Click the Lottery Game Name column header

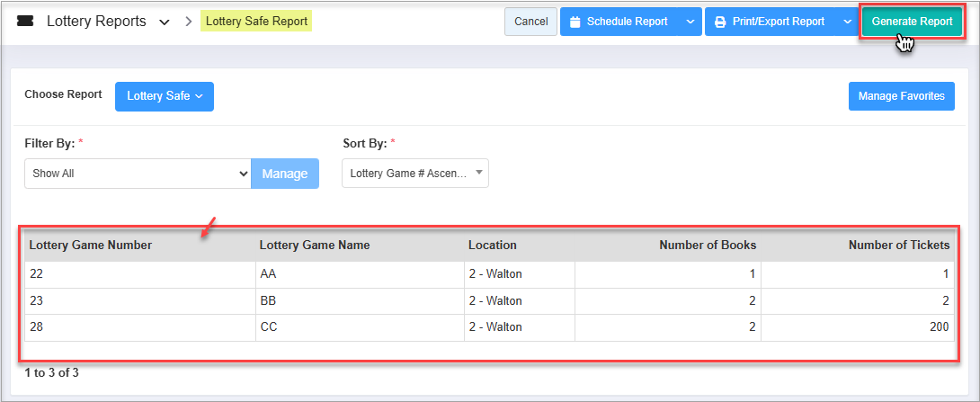[315, 245]
